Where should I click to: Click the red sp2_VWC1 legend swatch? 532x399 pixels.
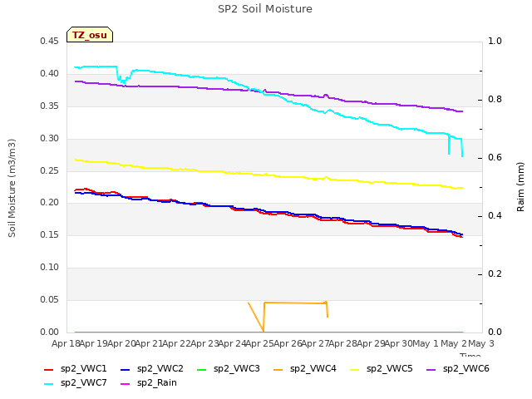point(49,370)
